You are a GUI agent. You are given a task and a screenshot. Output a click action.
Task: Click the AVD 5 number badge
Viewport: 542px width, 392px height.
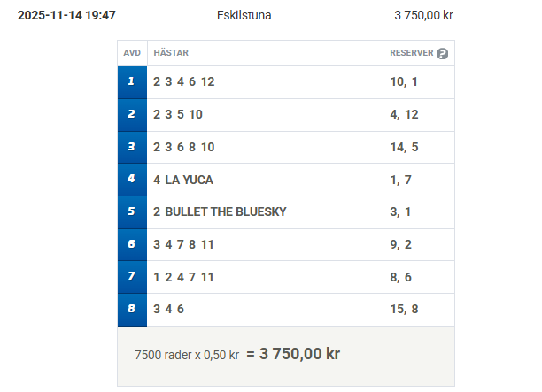click(x=132, y=212)
